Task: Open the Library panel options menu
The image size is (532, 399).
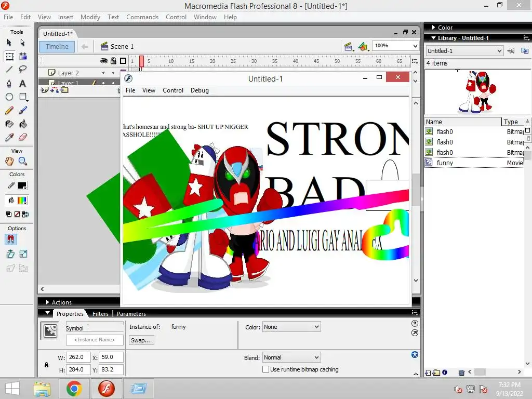Action: click(x=526, y=37)
